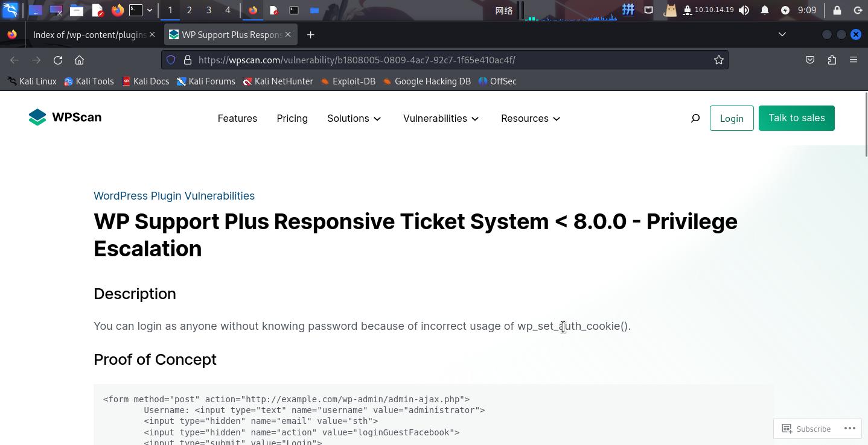Click the Subscribe button
The image size is (868, 445).
click(806, 429)
